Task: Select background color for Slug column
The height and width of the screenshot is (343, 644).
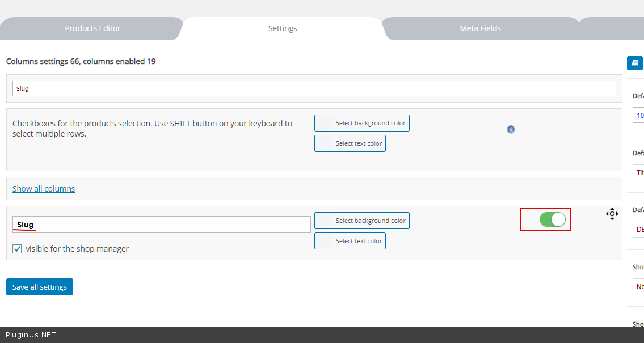Action: click(x=362, y=221)
